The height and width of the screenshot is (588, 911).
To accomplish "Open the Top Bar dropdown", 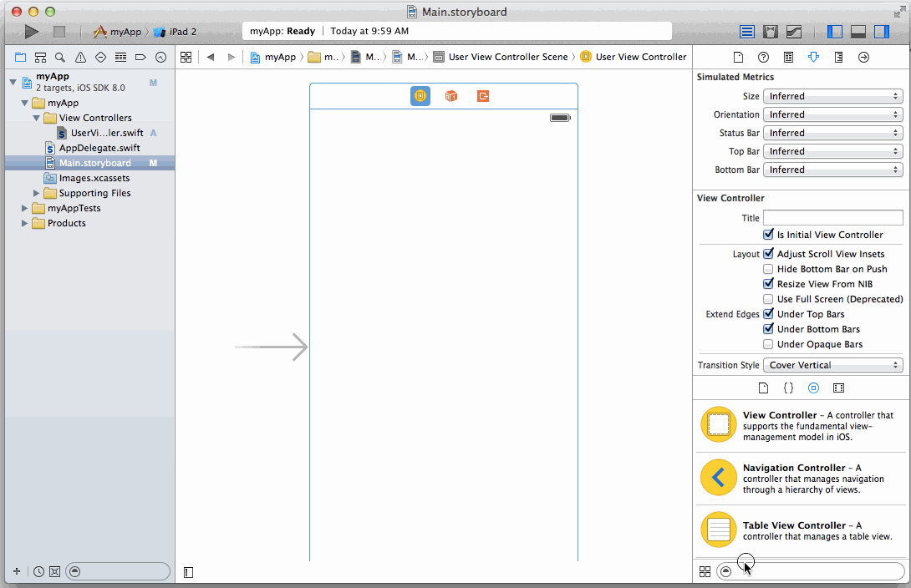I will 833,151.
